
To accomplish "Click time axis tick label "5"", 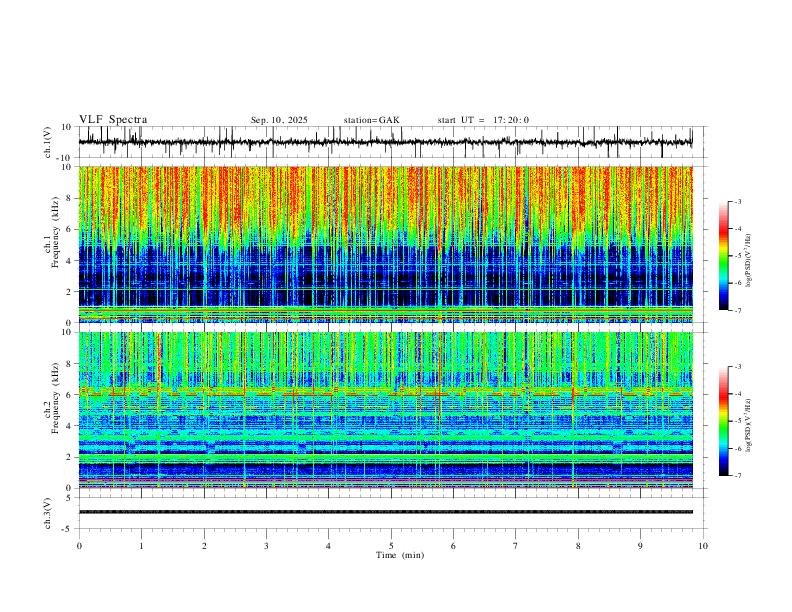I will (391, 546).
